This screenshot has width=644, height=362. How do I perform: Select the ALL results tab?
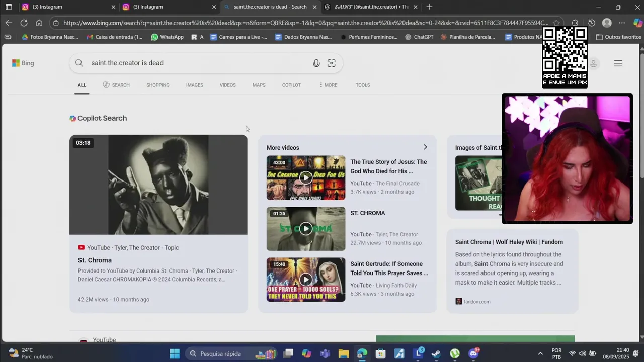click(x=82, y=85)
